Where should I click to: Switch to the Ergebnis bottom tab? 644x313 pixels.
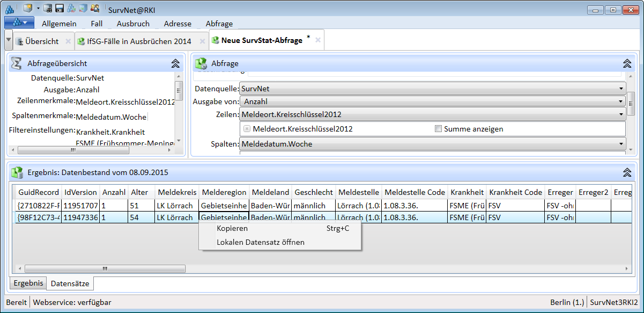point(28,283)
